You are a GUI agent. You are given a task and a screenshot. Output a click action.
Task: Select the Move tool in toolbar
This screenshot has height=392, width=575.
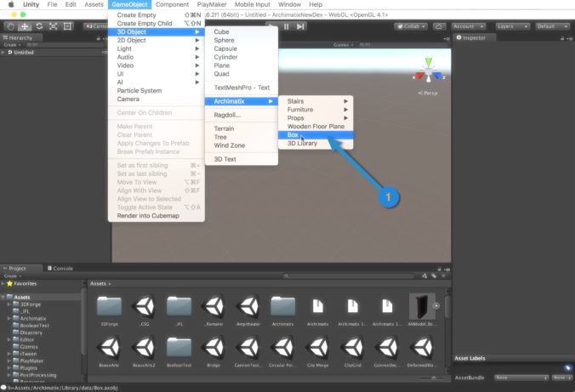(25, 26)
